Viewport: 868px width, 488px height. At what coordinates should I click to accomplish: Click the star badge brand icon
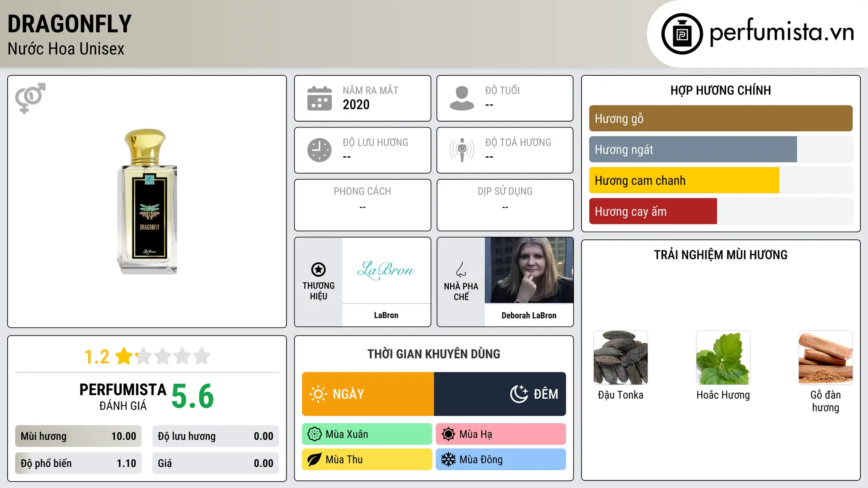318,269
